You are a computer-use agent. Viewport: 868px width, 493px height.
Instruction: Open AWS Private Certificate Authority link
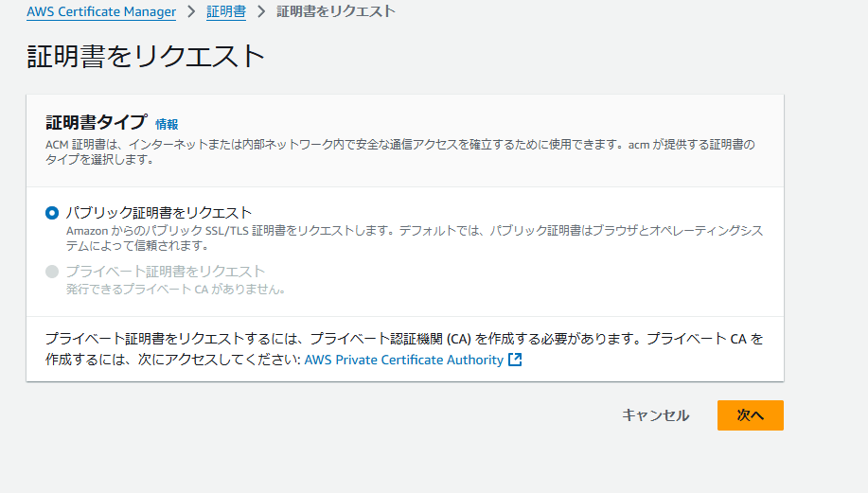pyautogui.click(x=403, y=360)
